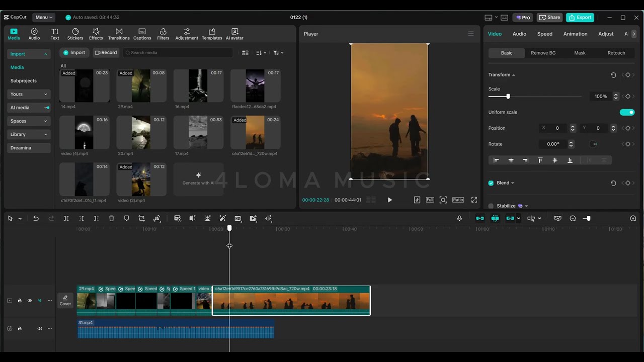Open the Effects panel
This screenshot has width=644, height=362.
point(96,34)
